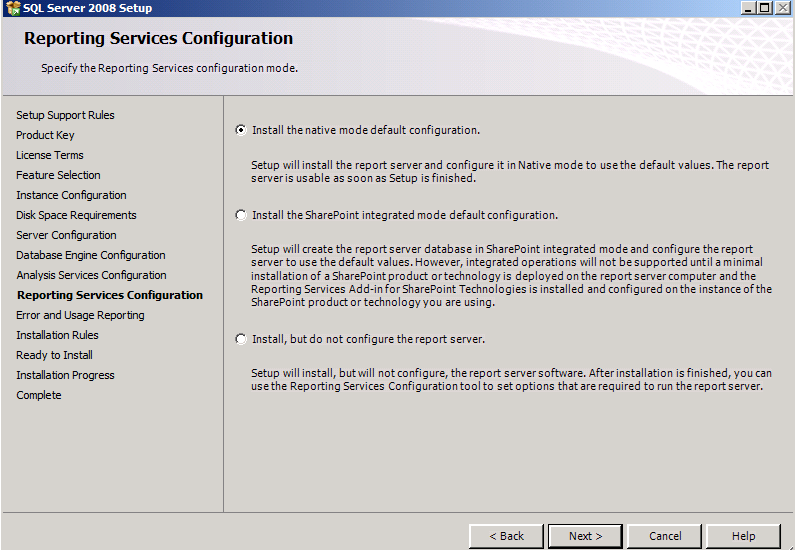This screenshot has width=795, height=550.
Task: Choose SharePoint integrated mode radio button
Action: pyautogui.click(x=241, y=215)
